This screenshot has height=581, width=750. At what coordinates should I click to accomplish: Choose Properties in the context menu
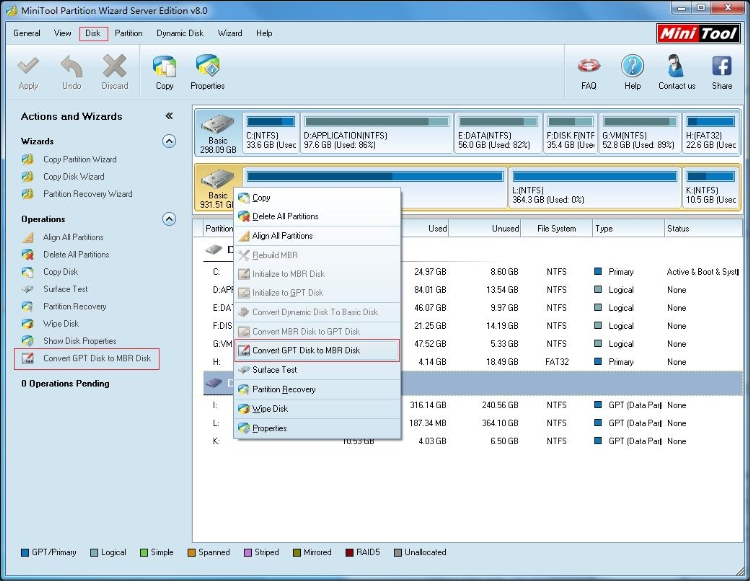click(317, 428)
